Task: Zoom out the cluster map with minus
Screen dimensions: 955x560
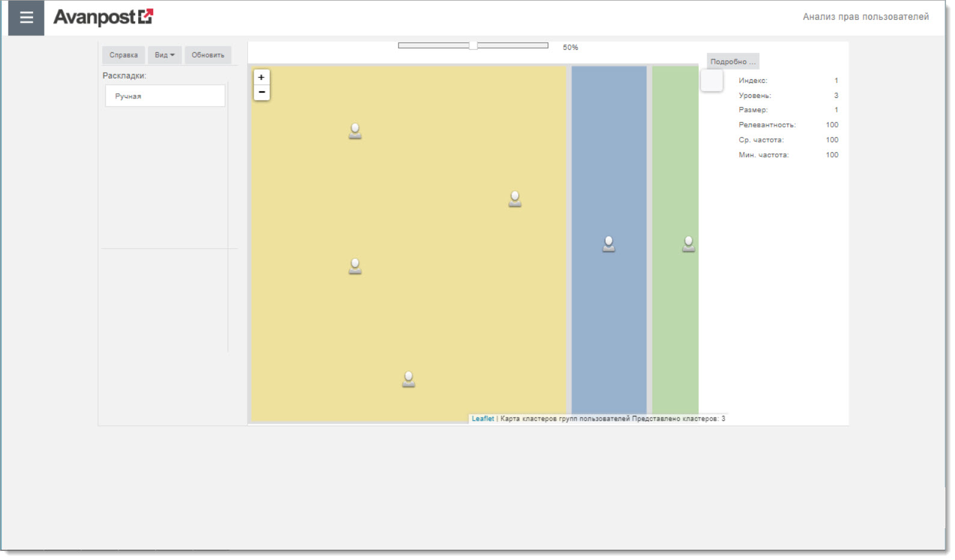Action: pyautogui.click(x=261, y=92)
